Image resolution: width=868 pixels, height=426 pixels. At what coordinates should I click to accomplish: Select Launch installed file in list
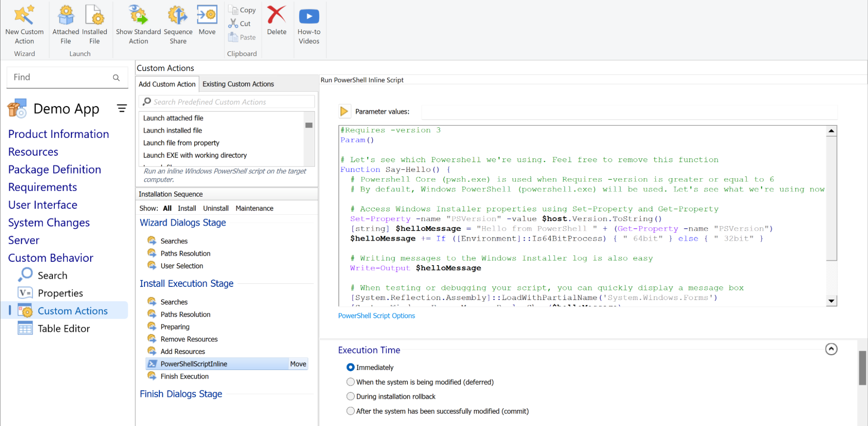coord(173,130)
